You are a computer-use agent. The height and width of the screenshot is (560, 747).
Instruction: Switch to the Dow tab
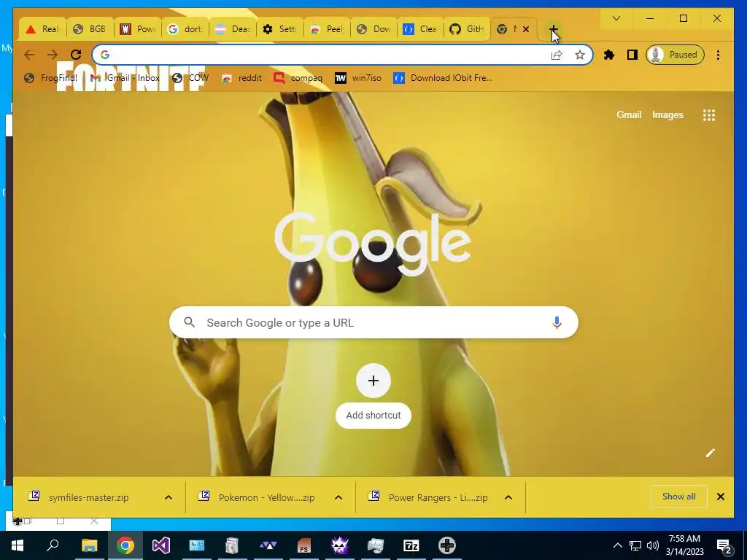(374, 29)
